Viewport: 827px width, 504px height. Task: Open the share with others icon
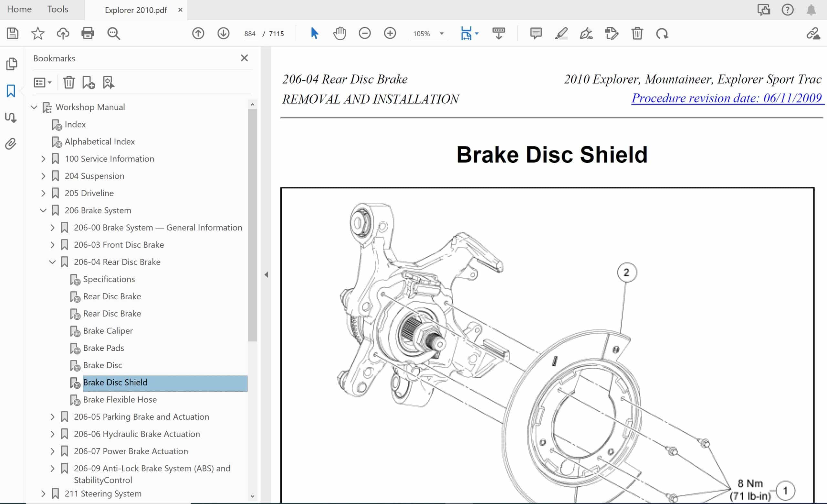pos(764,10)
